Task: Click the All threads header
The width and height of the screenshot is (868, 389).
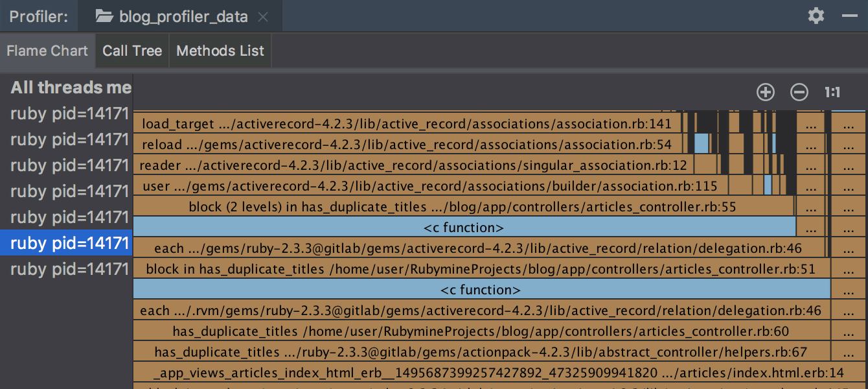Action: pos(70,88)
